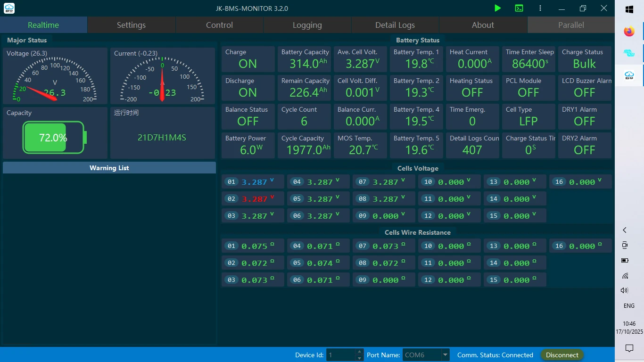
Task: Decrease Device Id with down arrow
Action: 360,358
